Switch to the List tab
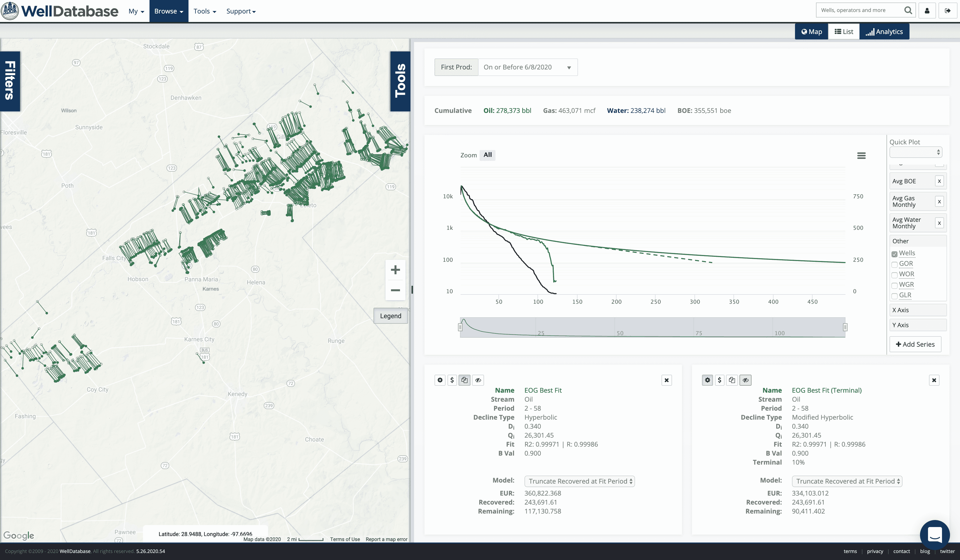960x560 pixels. pos(843,32)
